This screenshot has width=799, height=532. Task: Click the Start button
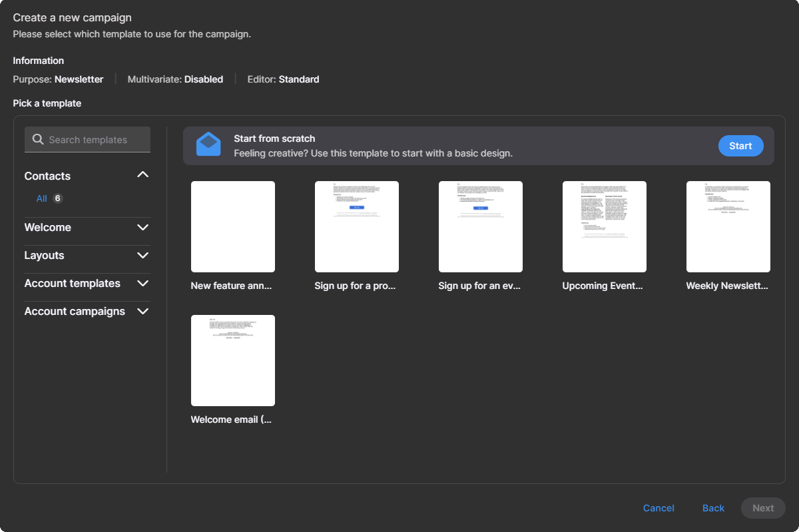tap(740, 145)
